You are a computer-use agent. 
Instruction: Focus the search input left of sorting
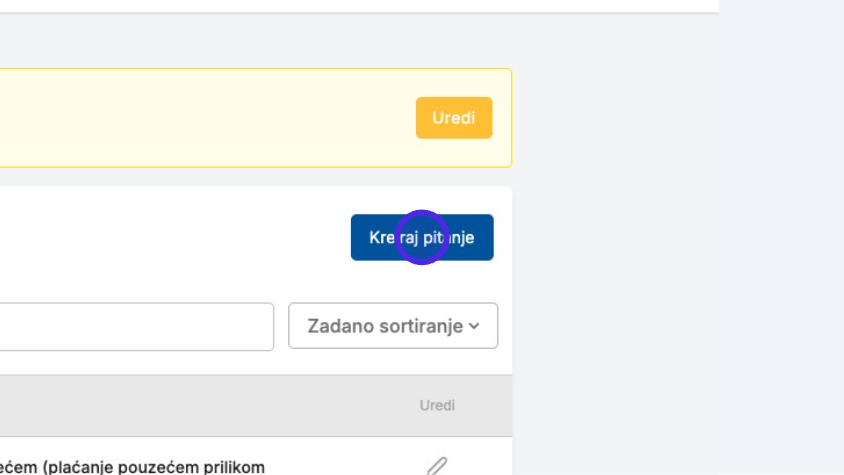pos(137,326)
